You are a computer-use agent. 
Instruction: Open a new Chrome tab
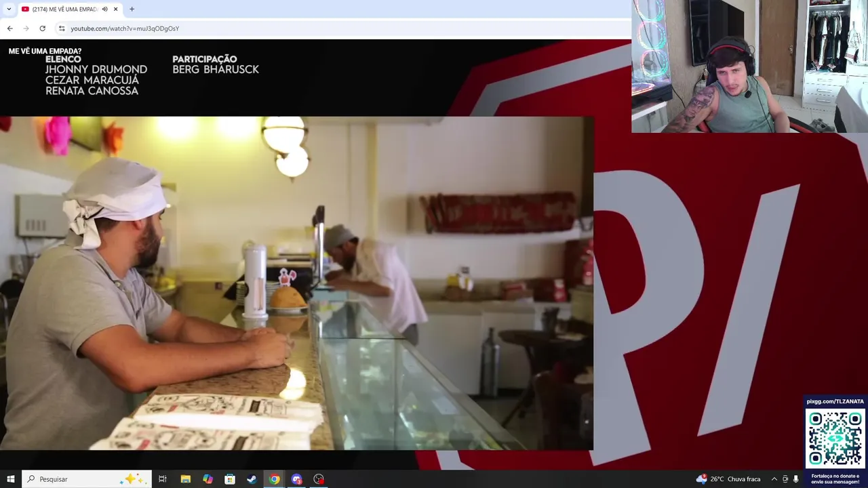[132, 9]
